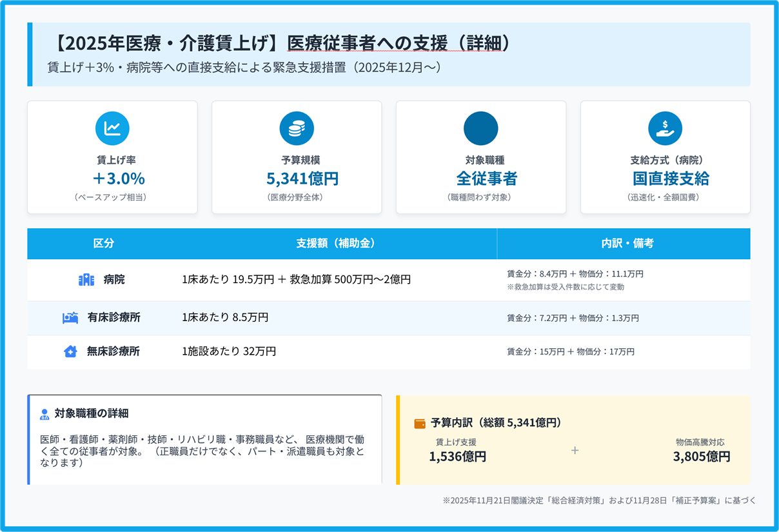The width and height of the screenshot is (779, 532).
Task: Select the 内訳・備考 column header
Action: (623, 243)
